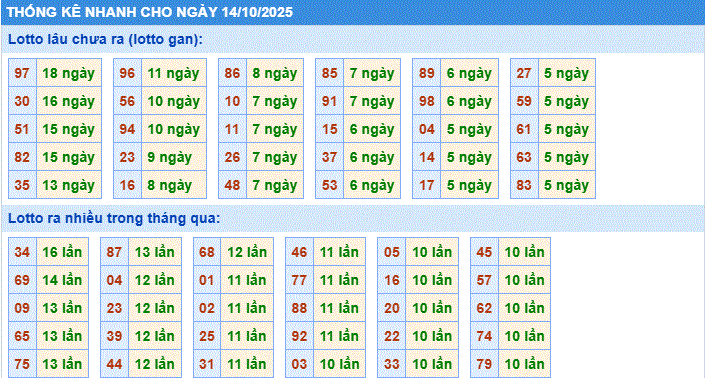Viewport: 705px width, 378px height.
Task: Select lotto number 51 cell
Action: tap(22, 129)
